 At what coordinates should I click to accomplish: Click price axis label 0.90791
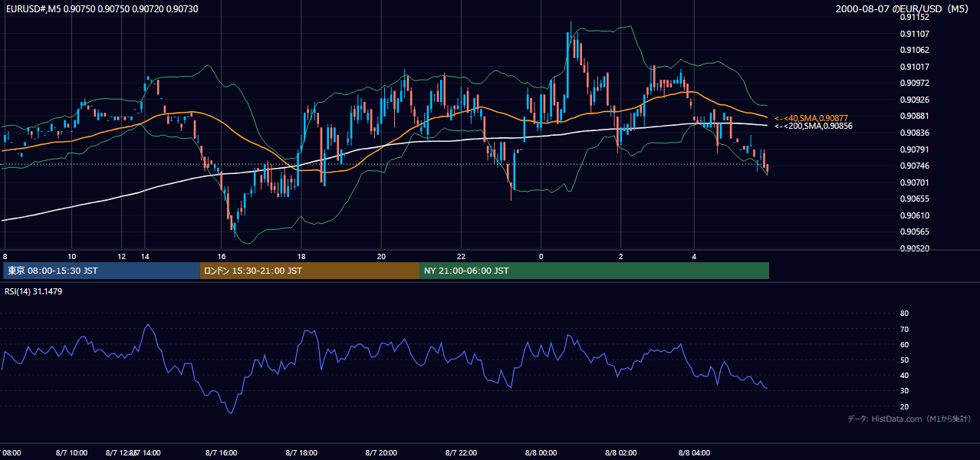coord(914,149)
